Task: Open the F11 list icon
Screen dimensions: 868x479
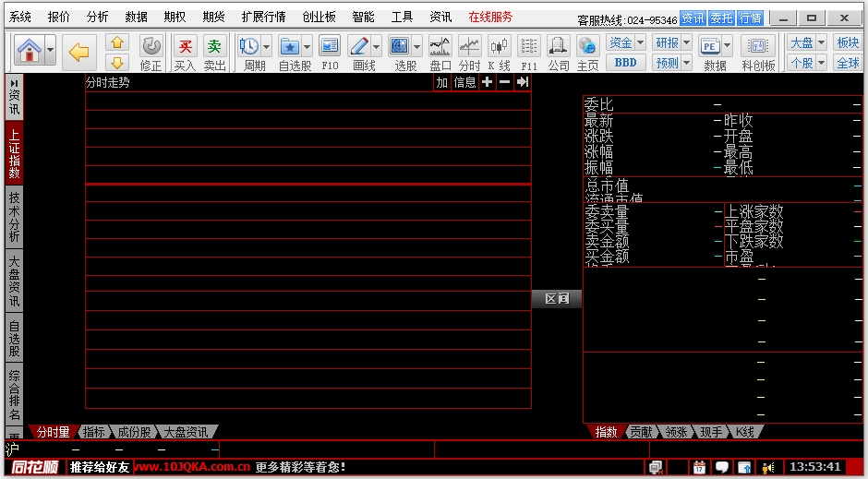Action: [x=529, y=46]
